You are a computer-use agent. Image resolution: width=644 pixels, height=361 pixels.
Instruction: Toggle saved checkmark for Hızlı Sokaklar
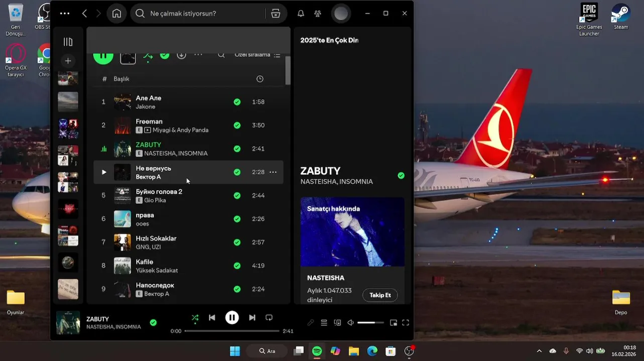237,242
